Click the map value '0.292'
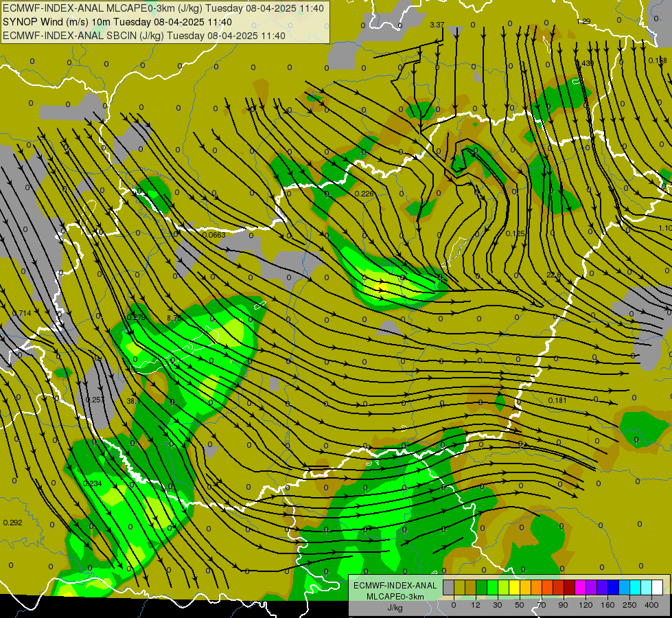The width and height of the screenshot is (672, 618). point(12,523)
